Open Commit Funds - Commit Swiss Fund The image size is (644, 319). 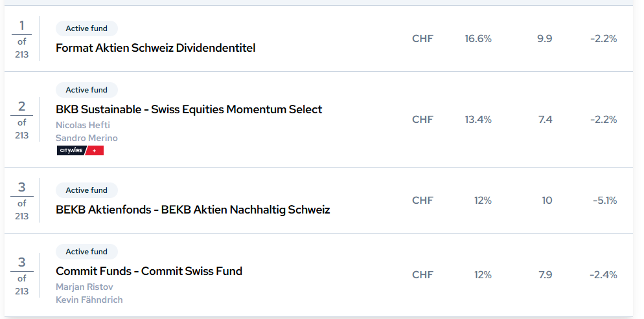(x=149, y=271)
